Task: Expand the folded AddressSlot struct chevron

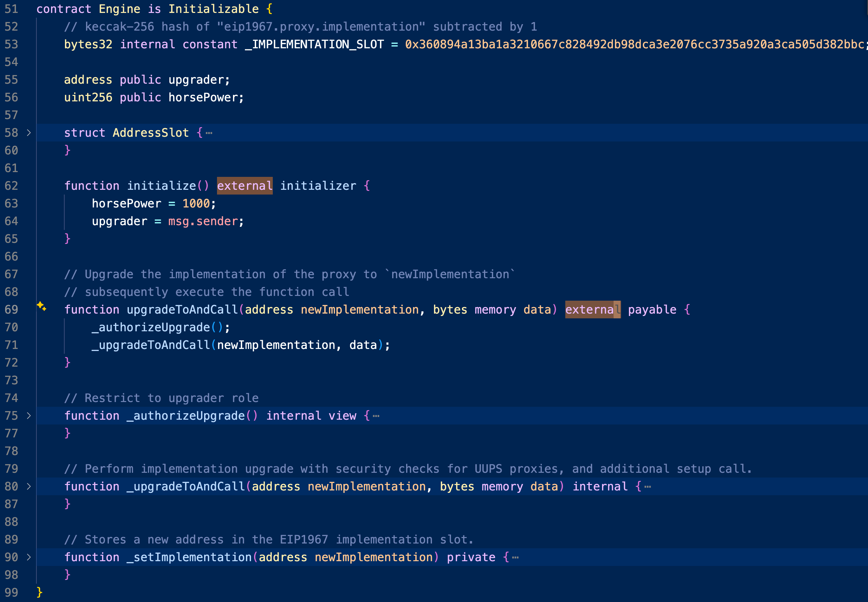Action: [x=29, y=133]
